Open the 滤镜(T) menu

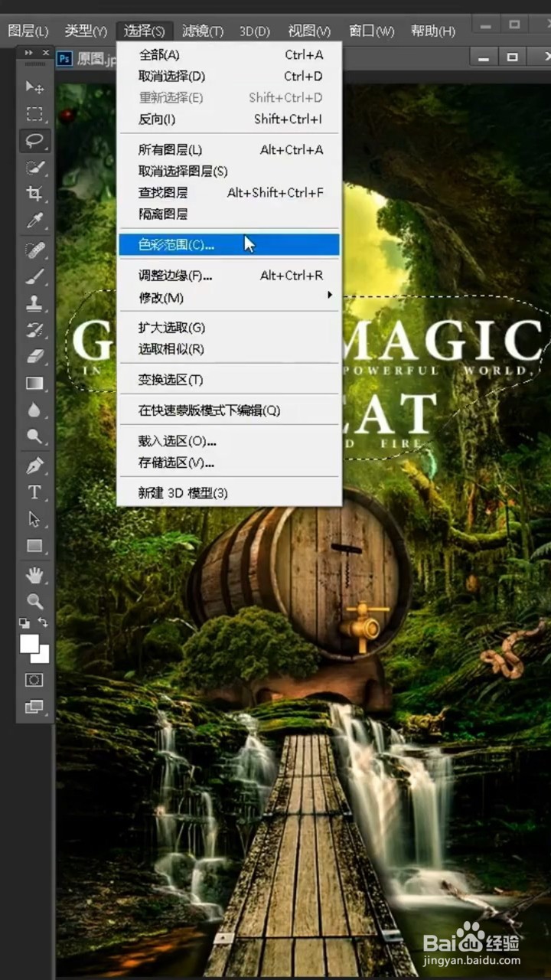(x=203, y=31)
